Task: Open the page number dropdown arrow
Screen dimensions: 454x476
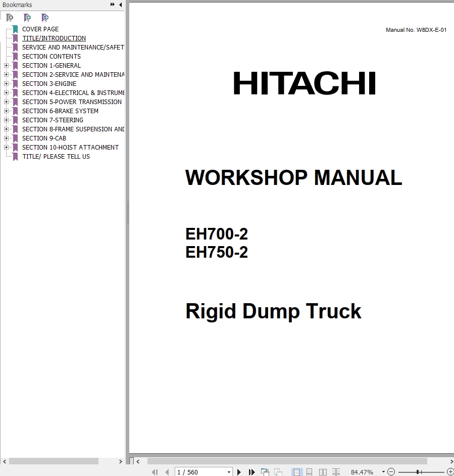Action: [x=229, y=472]
